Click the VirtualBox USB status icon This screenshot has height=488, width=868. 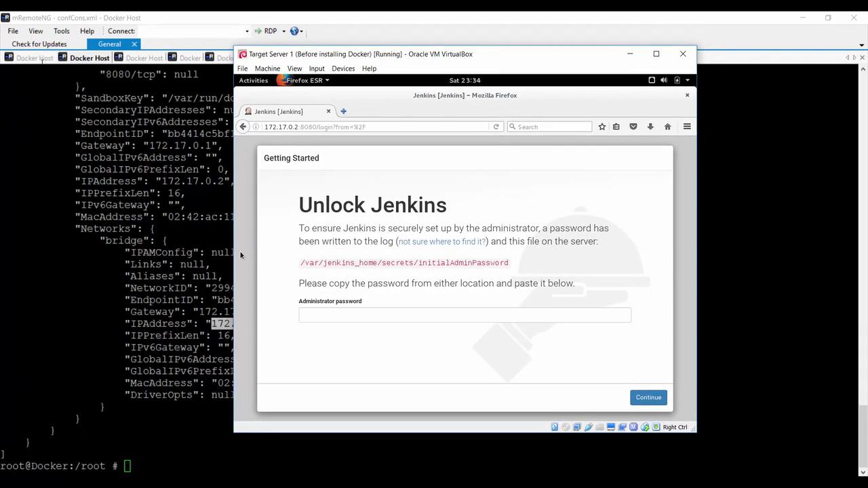pyautogui.click(x=589, y=427)
